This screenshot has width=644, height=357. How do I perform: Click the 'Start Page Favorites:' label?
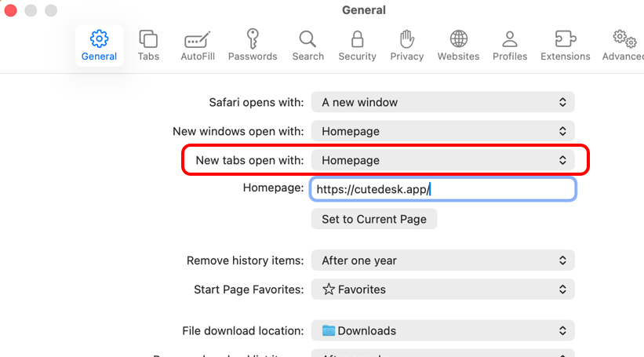point(249,290)
